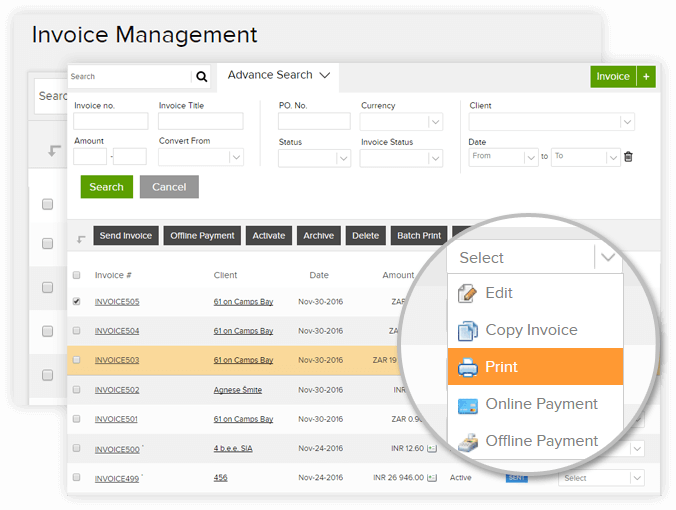Viewport: 676px width, 510px height.
Task: Click the Edit pencil icon in menu
Action: click(467, 294)
